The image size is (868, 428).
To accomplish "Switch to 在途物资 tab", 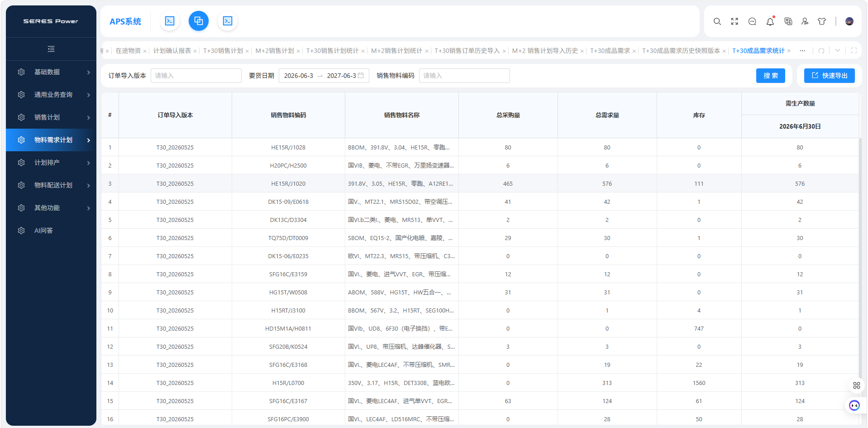I will pos(128,51).
